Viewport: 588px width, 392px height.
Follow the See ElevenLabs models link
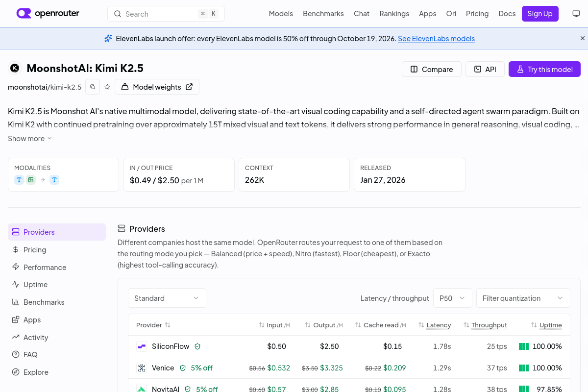point(436,39)
